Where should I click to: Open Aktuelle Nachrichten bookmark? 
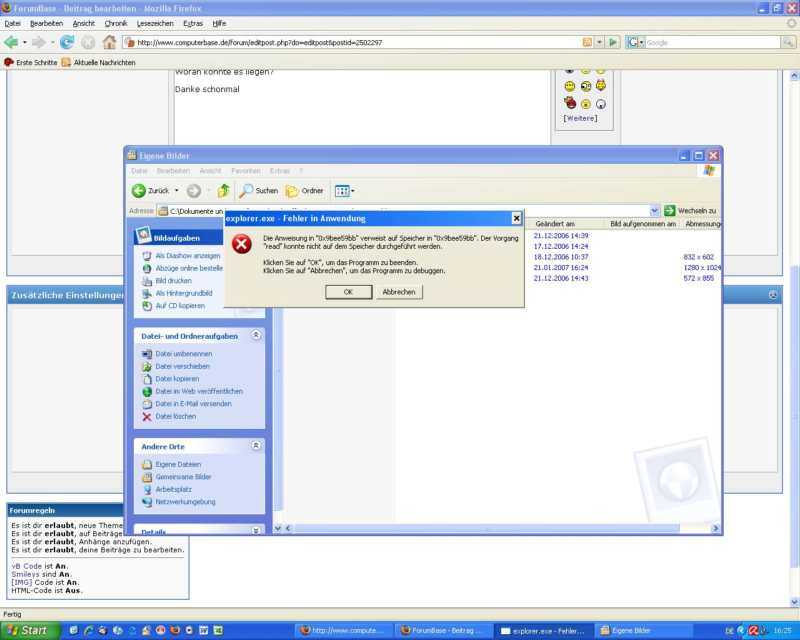[x=98, y=62]
